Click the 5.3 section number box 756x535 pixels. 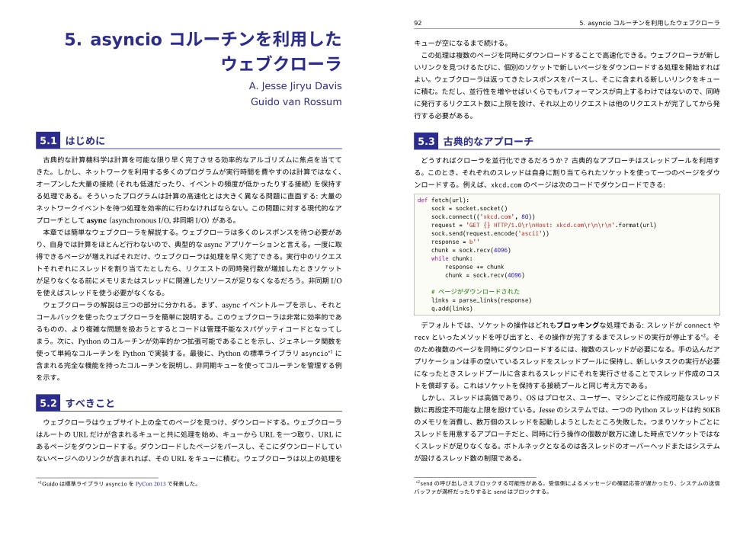426,141
